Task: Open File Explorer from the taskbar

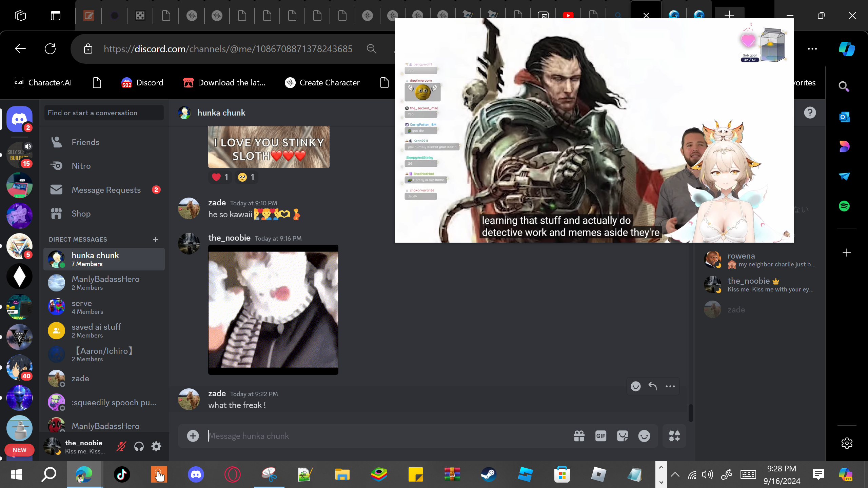Action: (342, 474)
